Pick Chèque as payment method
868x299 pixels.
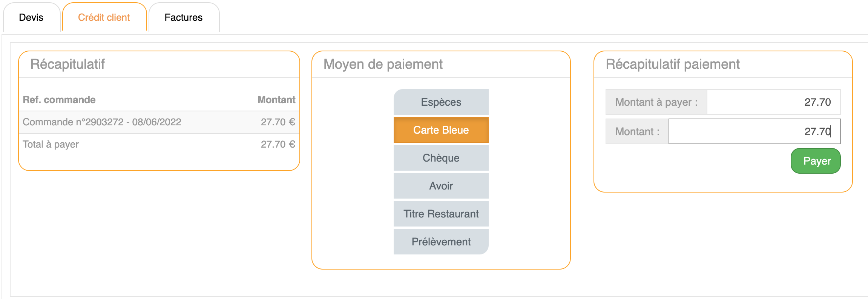441,158
